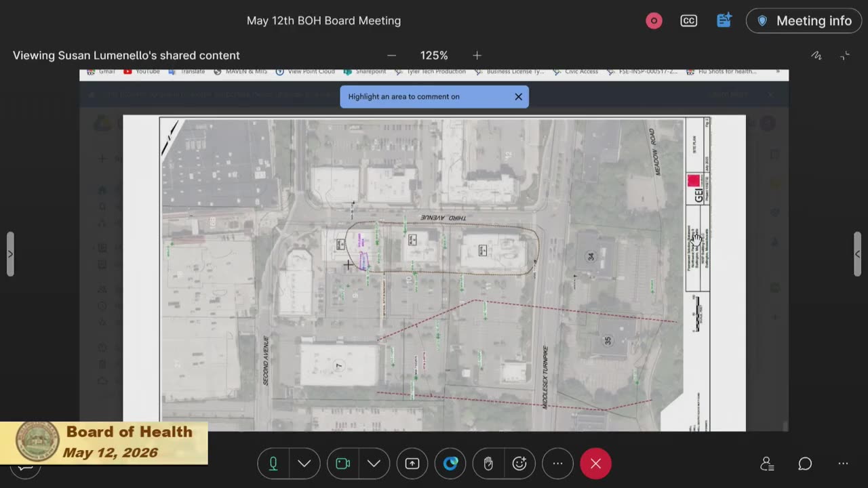Raise hand using the hand icon
868x488 pixels.
pos(488,464)
